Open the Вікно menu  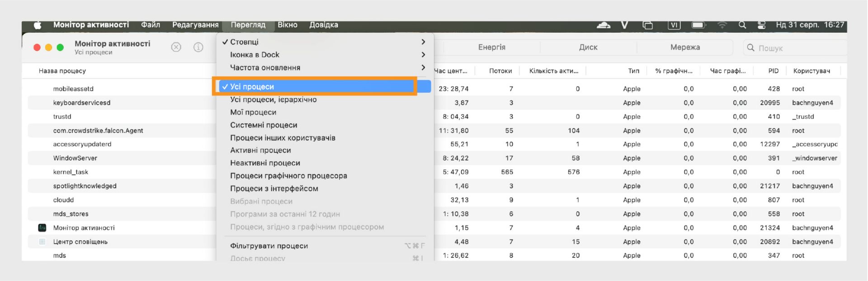288,25
